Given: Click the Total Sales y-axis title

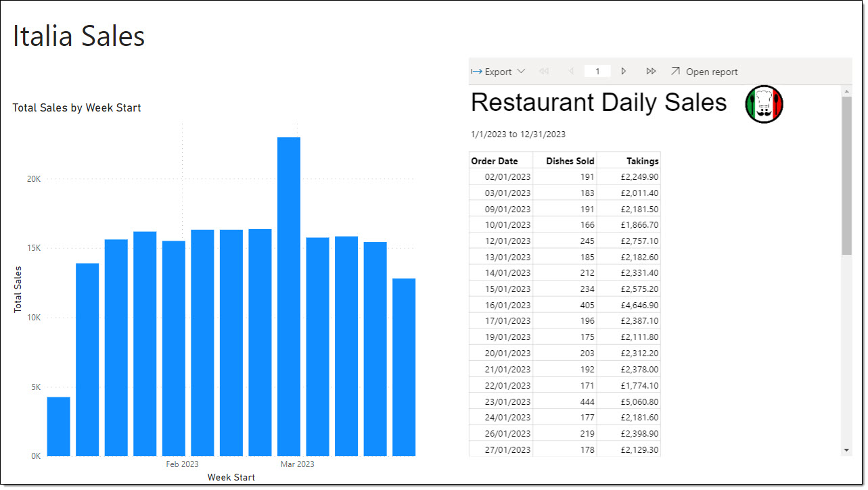Looking at the screenshot, I should point(18,289).
